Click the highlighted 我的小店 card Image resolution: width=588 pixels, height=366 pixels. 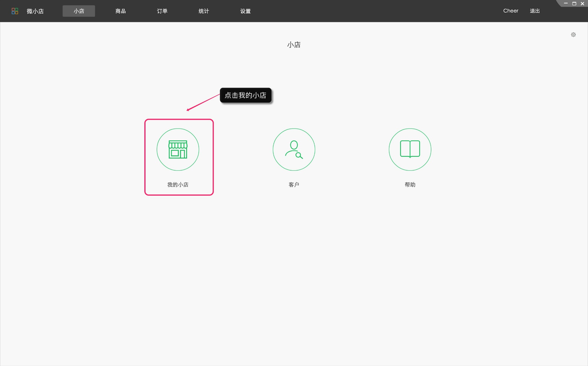pos(179,157)
